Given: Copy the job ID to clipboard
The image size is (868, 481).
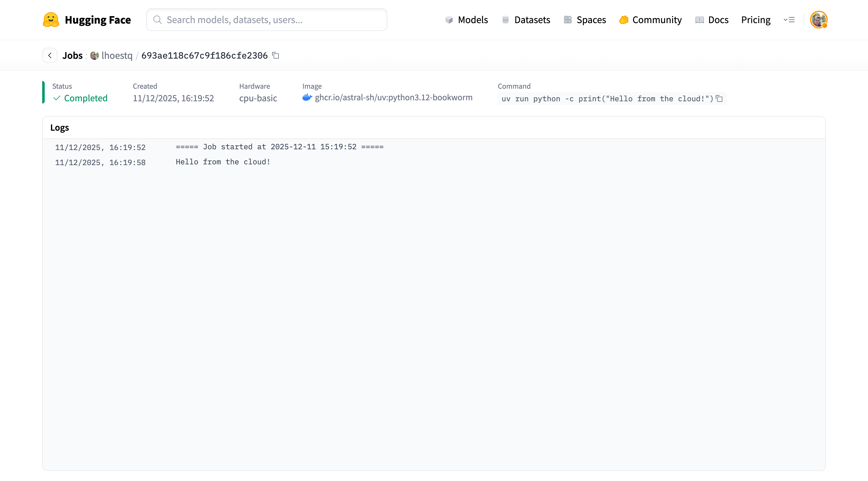Looking at the screenshot, I should point(276,55).
